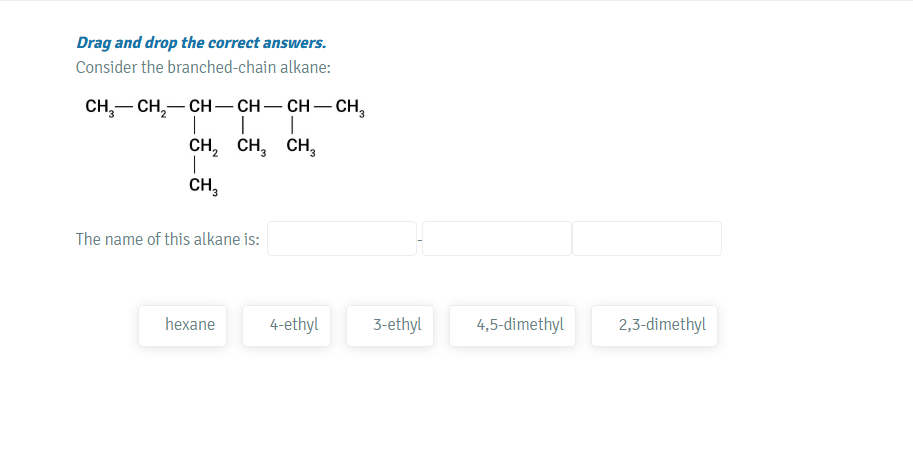913x455 pixels.
Task: Click the first empty answer box
Action: tap(341, 239)
